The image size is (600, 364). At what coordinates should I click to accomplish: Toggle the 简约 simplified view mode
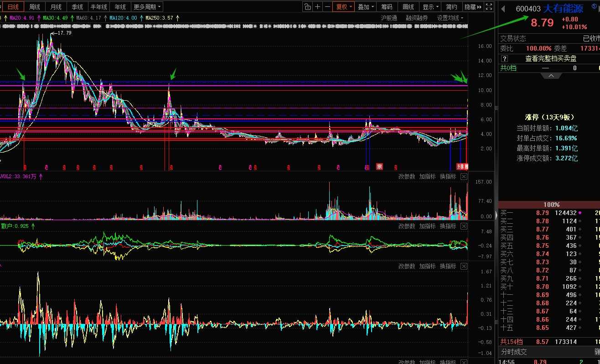click(451, 7)
